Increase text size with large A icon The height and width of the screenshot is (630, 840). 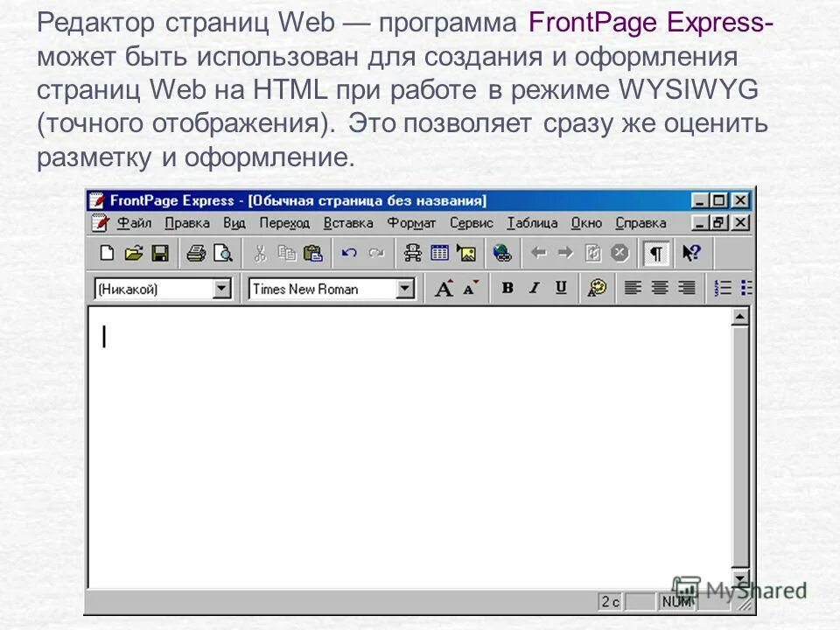444,288
